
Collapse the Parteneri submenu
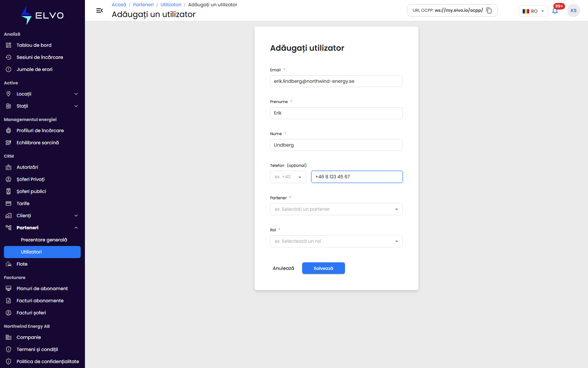click(76, 228)
